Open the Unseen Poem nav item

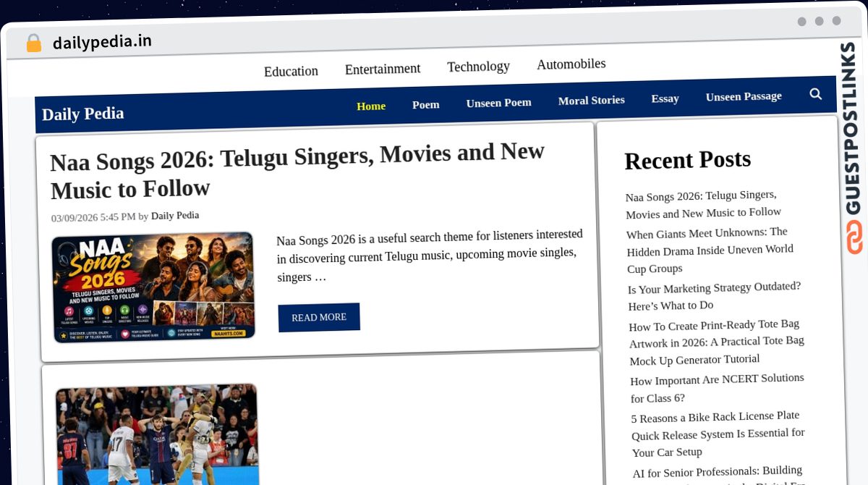point(498,103)
